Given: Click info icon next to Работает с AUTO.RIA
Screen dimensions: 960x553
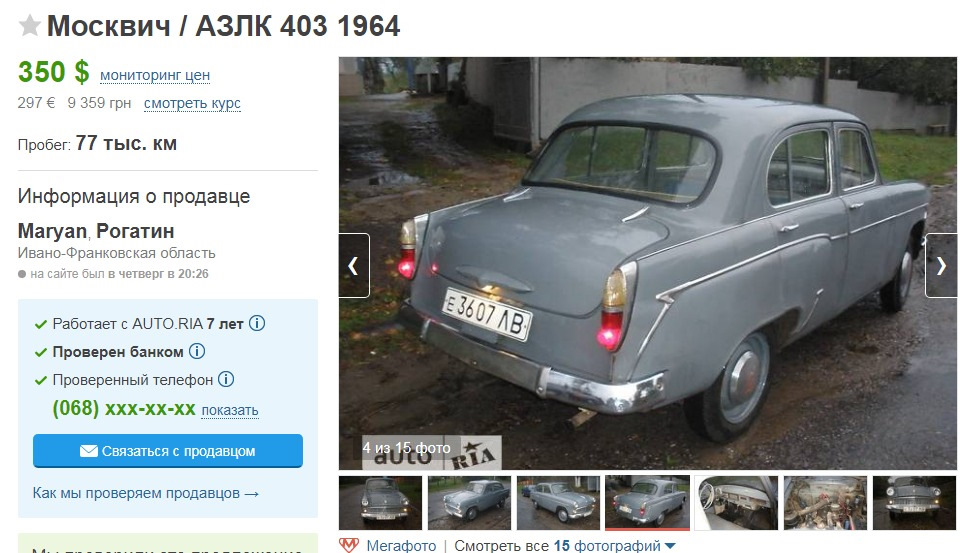Looking at the screenshot, I should (x=257, y=323).
